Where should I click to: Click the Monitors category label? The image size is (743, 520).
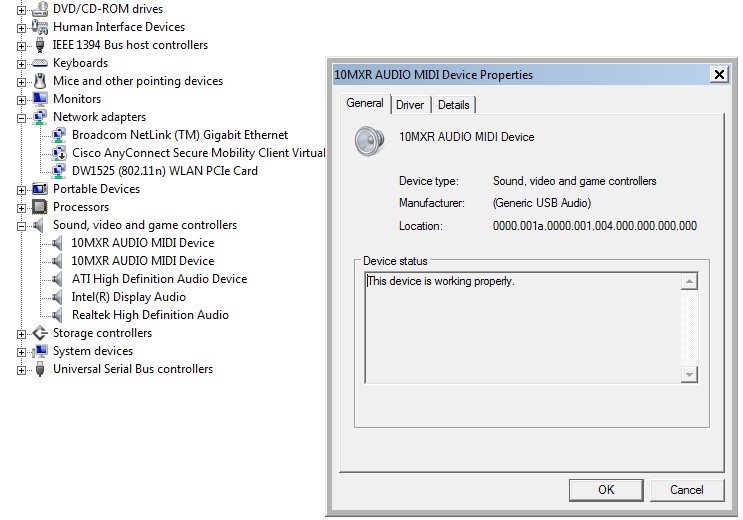pos(77,99)
